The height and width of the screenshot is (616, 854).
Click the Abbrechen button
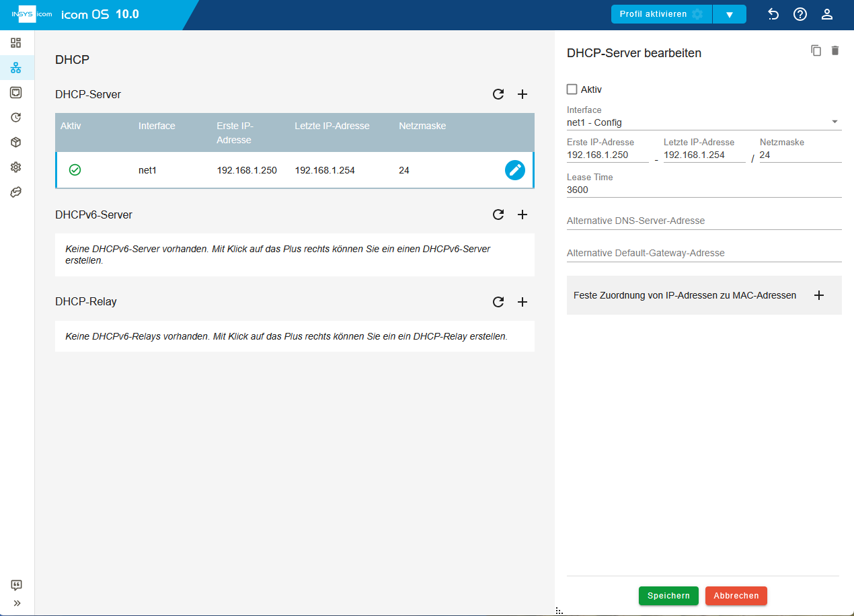pos(736,596)
